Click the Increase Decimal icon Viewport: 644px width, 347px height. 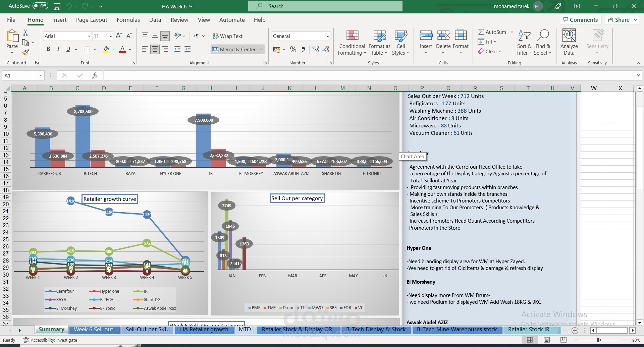coord(316,49)
